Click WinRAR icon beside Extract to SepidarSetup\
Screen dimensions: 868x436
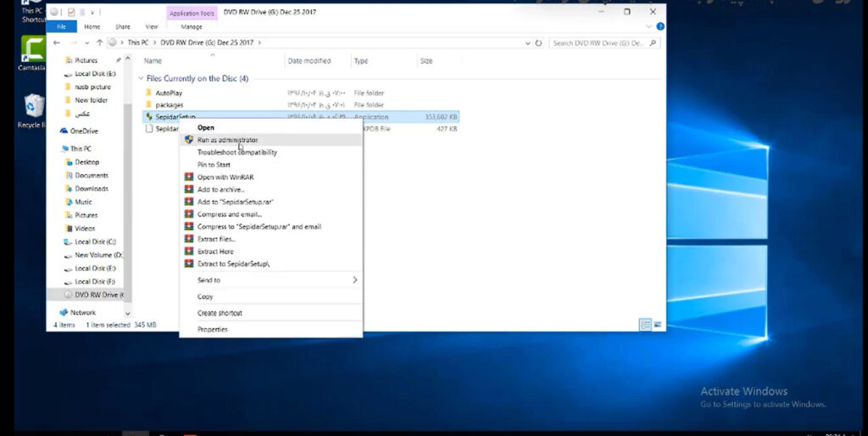tap(189, 263)
